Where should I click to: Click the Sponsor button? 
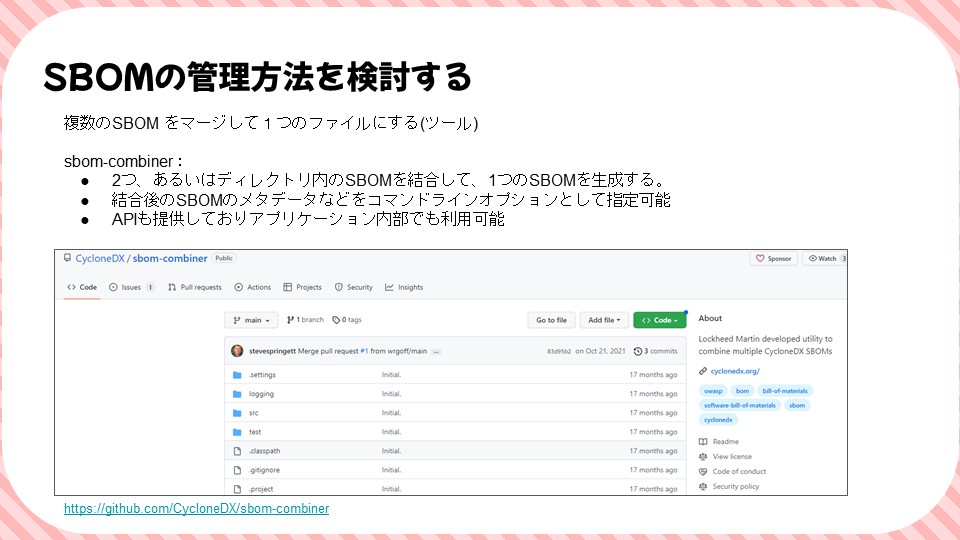tap(773, 258)
